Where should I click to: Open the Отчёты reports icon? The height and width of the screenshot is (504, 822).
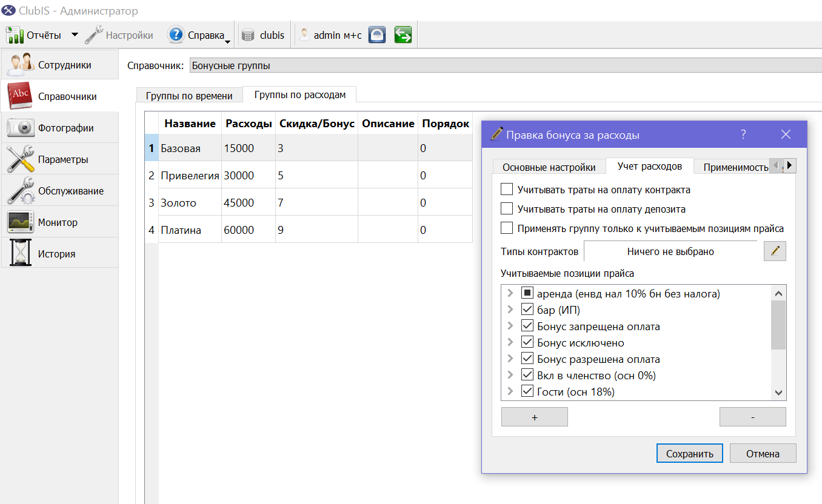tap(15, 35)
